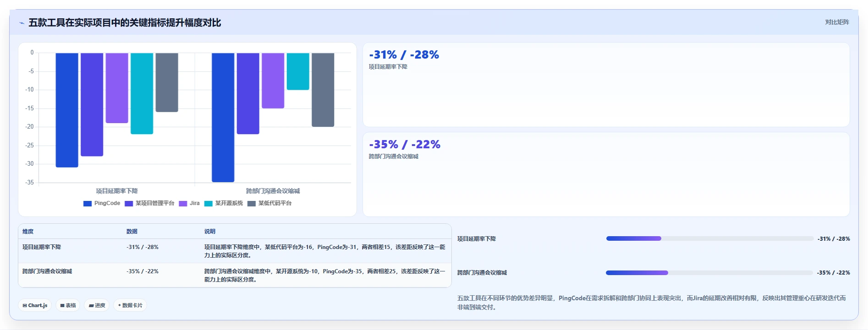
Task: Click the panel title 五款工具在实际项目中的关键指标提升幅度对比
Action: pyautogui.click(x=125, y=22)
